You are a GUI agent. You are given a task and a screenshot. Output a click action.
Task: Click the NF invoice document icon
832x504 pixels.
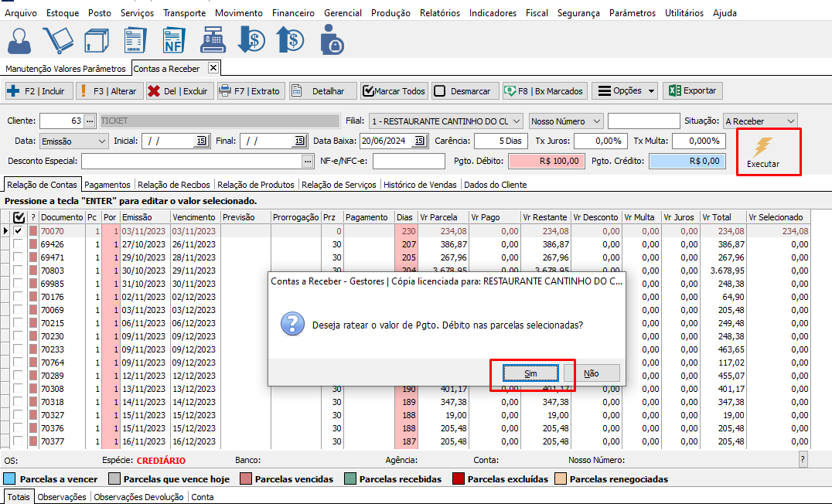[x=174, y=40]
